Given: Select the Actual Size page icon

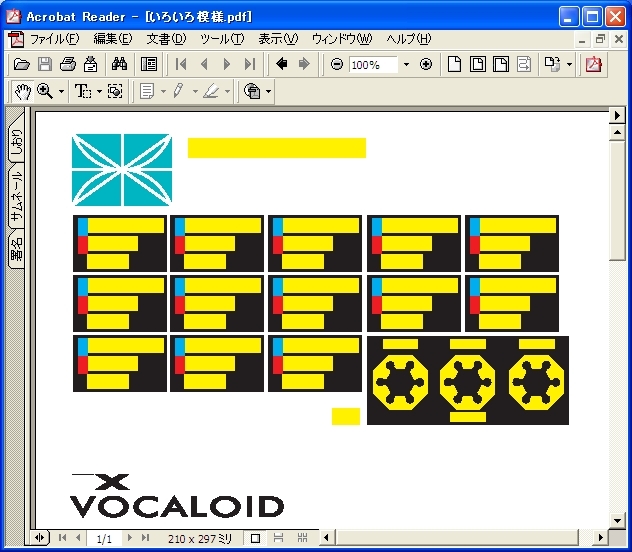Looking at the screenshot, I should pyautogui.click(x=455, y=64).
